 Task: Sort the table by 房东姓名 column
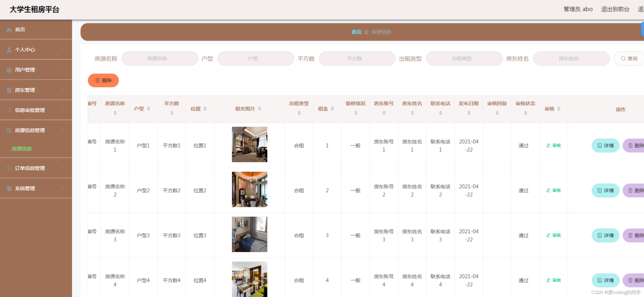(412, 113)
